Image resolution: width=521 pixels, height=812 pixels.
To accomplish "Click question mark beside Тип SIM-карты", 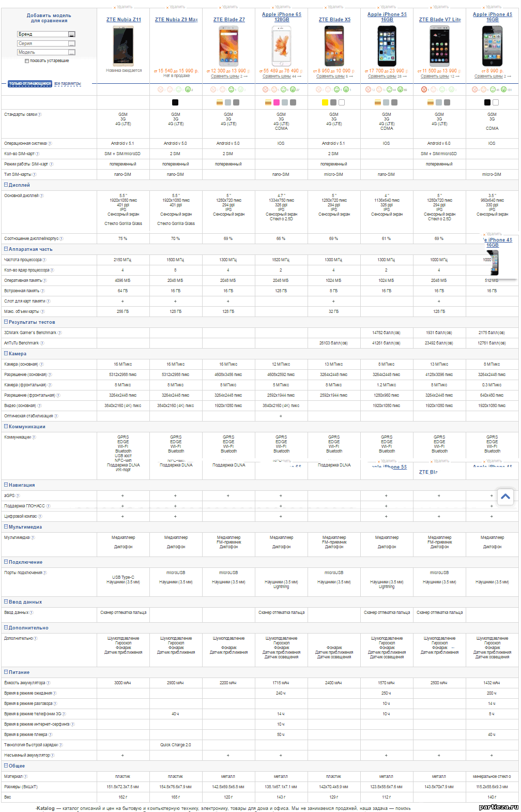I will coord(34,175).
